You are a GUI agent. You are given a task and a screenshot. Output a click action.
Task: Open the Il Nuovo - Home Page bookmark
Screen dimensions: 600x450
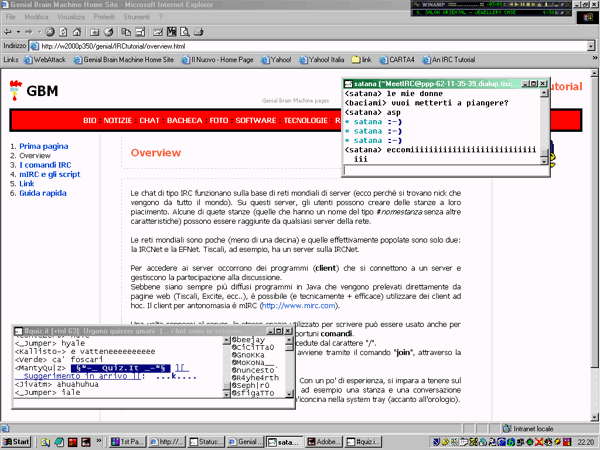pos(217,60)
